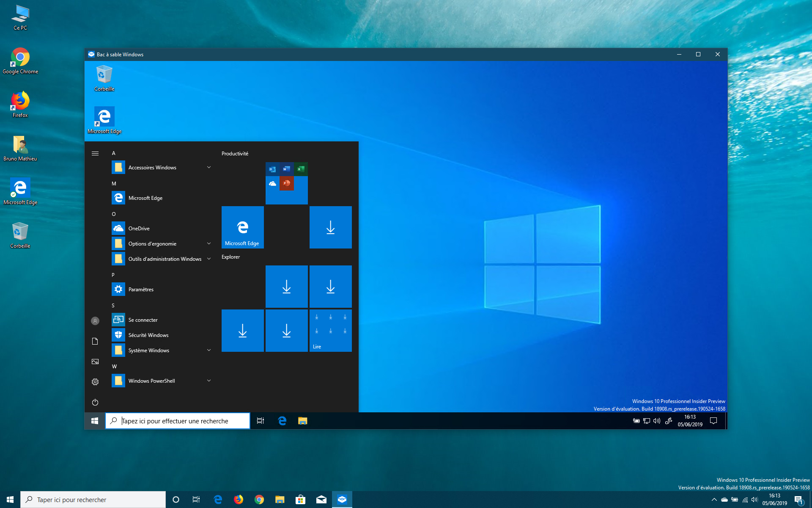This screenshot has width=812, height=508.
Task: Expand the Start menu hamburger
Action: pyautogui.click(x=95, y=153)
